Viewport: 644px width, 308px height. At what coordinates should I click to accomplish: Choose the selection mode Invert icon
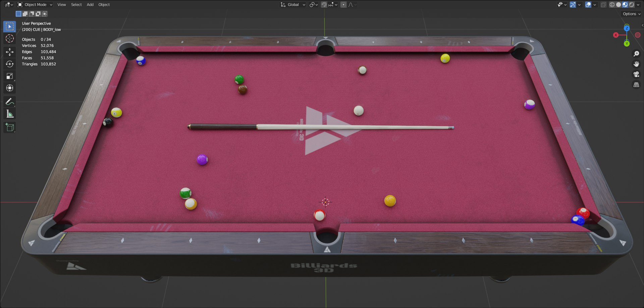(38, 14)
